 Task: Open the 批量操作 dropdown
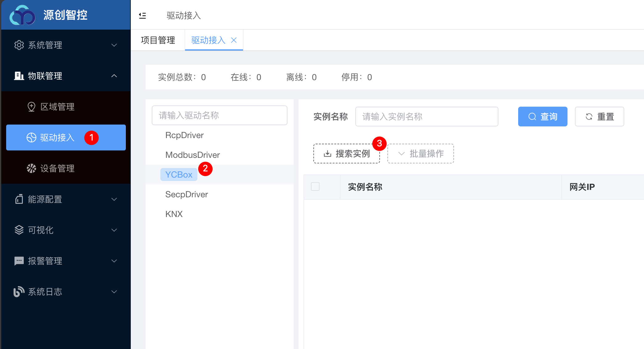(421, 154)
